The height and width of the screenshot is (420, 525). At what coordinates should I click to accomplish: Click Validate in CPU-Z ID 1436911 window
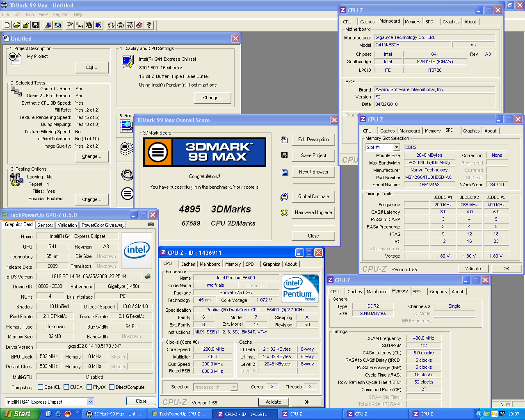(x=273, y=402)
